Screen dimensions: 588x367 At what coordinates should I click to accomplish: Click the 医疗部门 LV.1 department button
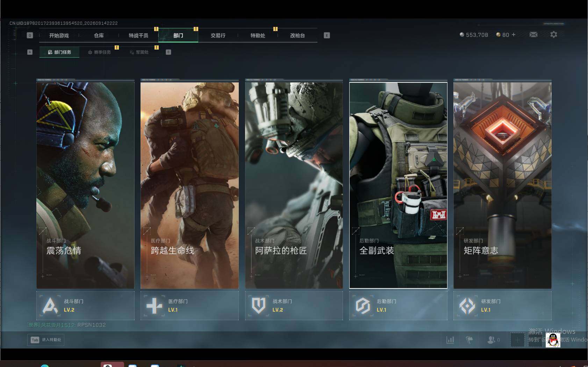pyautogui.click(x=189, y=306)
